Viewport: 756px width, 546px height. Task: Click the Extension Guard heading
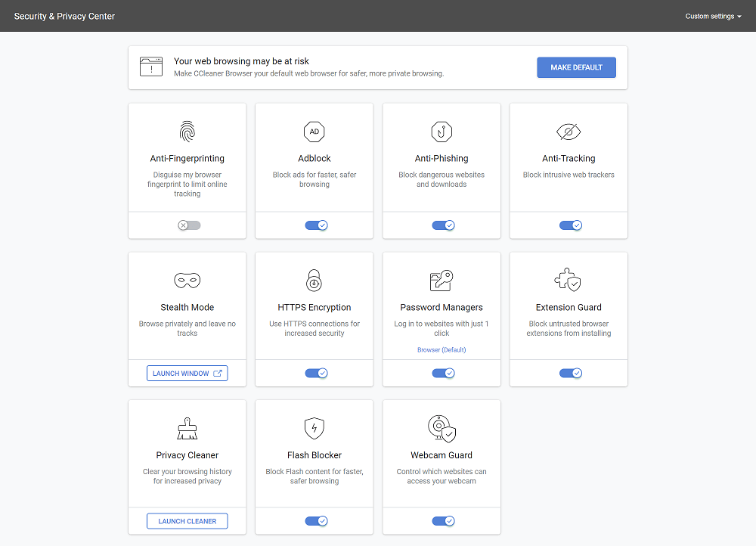(569, 307)
